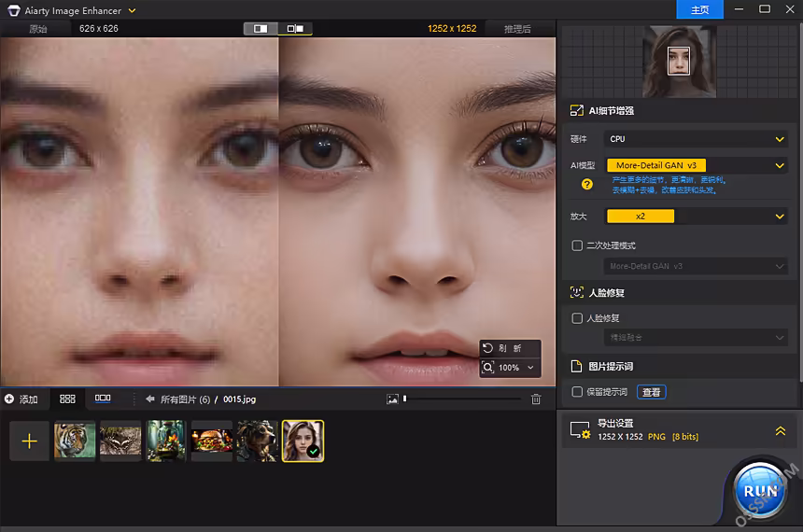Viewport: 803px width, 532px height.
Task: Open the disabled second-pass model dropdown
Action: (696, 266)
